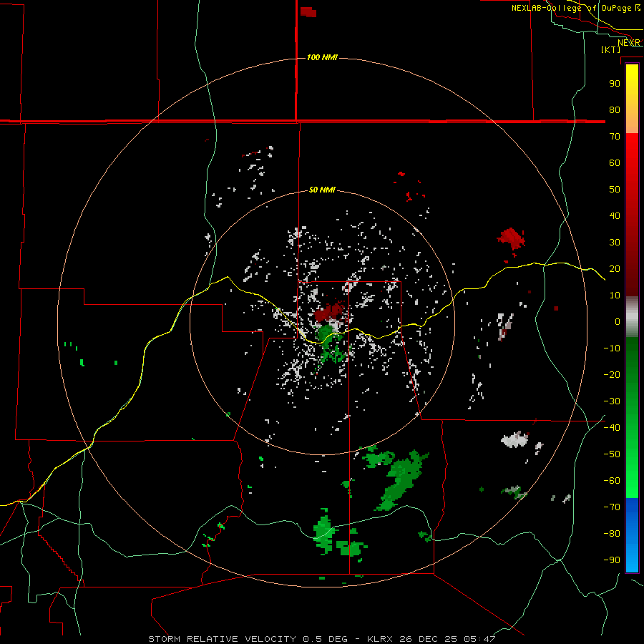Select the -70 value on velocity scale
The height and width of the screenshot is (644, 644).
coord(612,507)
